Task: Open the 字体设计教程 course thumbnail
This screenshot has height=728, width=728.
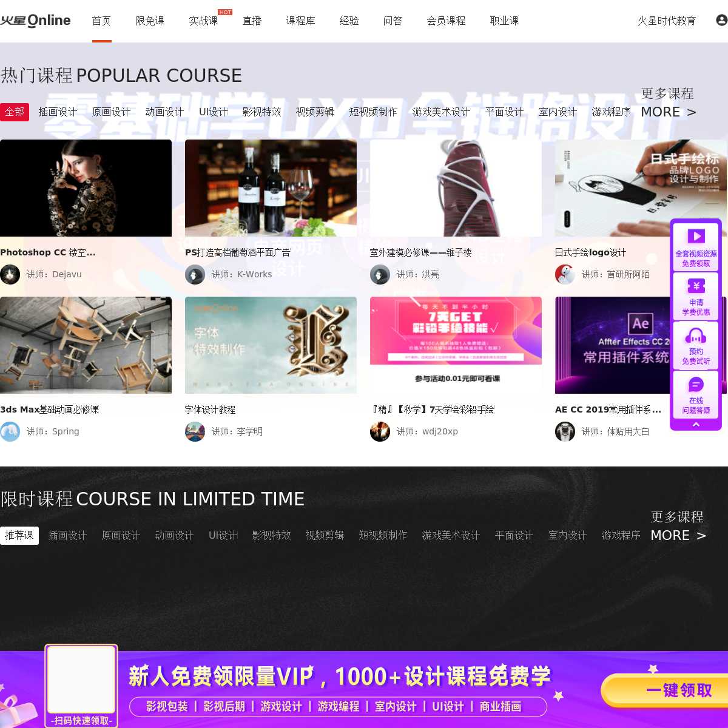Action: 271,345
